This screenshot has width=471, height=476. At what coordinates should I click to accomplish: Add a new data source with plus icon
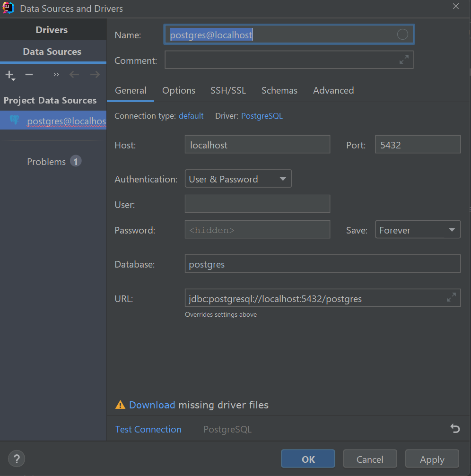(9, 75)
